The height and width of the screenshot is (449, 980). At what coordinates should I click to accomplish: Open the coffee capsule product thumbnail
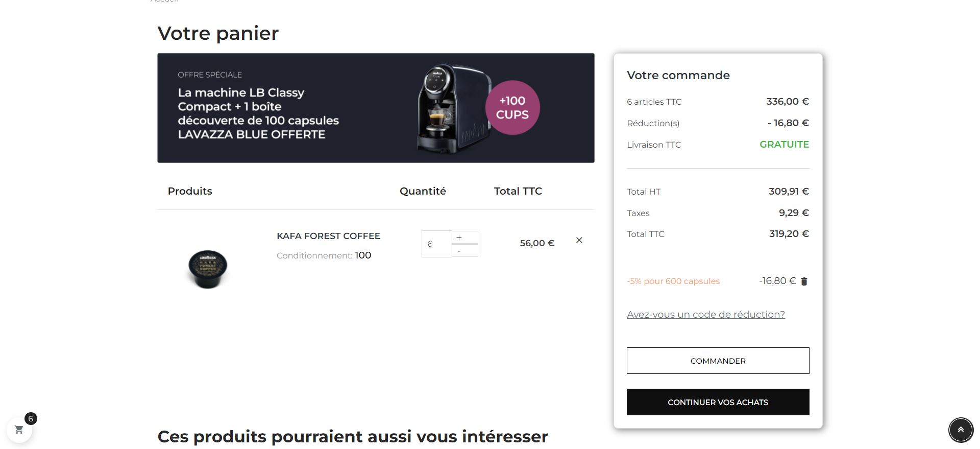(208, 269)
